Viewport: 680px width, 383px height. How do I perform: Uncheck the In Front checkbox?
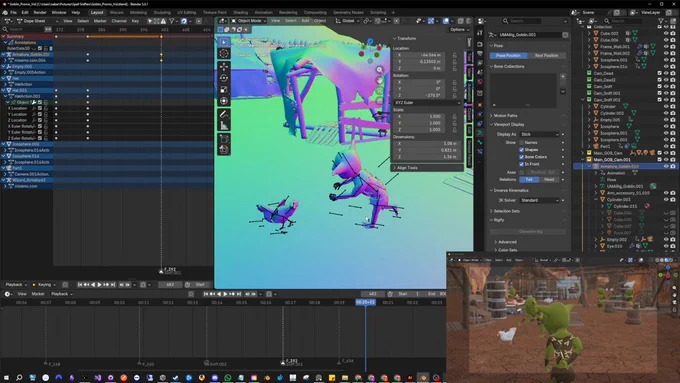click(522, 164)
